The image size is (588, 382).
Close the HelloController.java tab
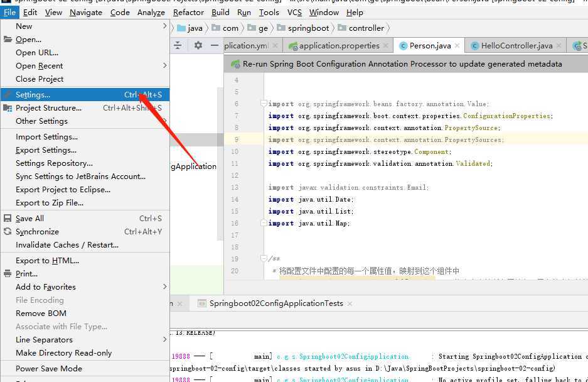(x=559, y=45)
